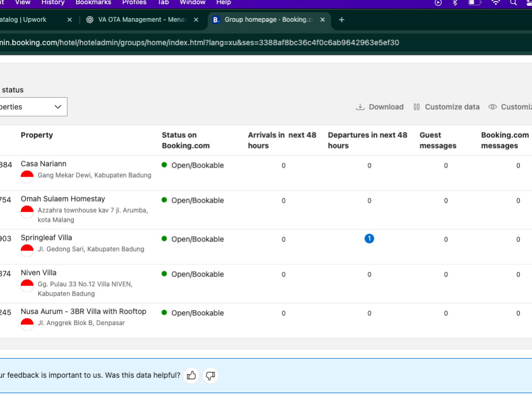This screenshot has height=399, width=532.
Task: Click the Indonesia flag for Casa Nariann
Action: (27, 177)
